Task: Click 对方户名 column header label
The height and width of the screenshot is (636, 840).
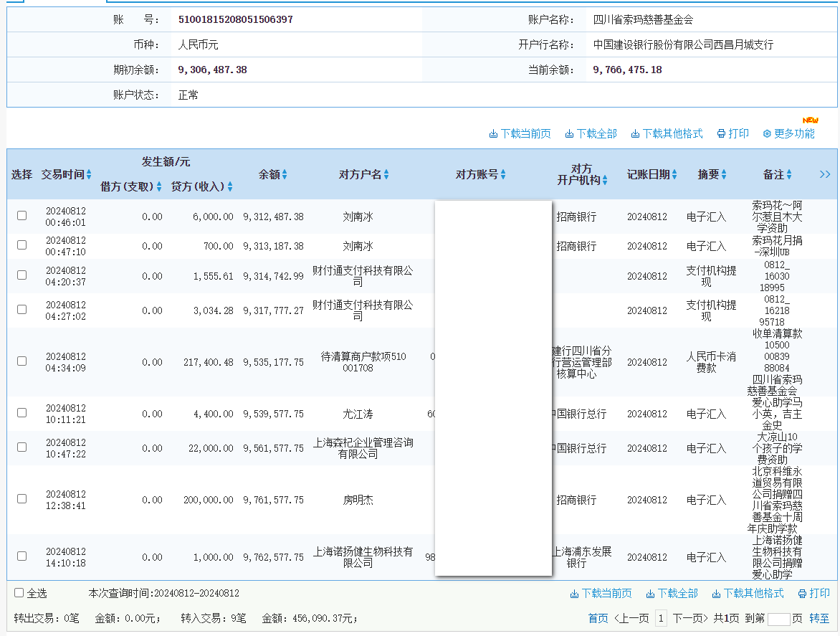Action: tap(360, 175)
